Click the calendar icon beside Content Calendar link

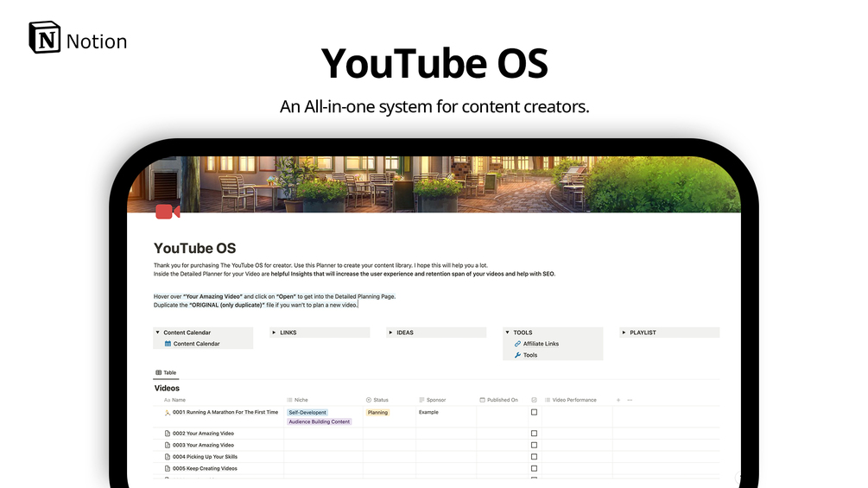pos(168,344)
